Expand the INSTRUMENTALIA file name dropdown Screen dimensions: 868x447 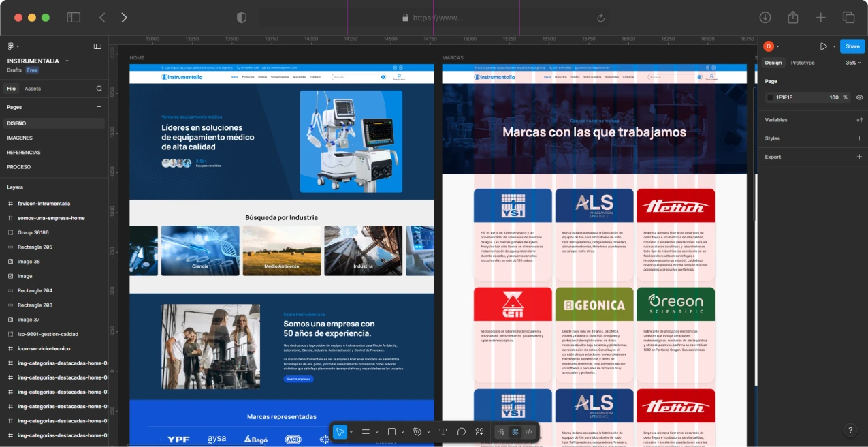point(67,61)
